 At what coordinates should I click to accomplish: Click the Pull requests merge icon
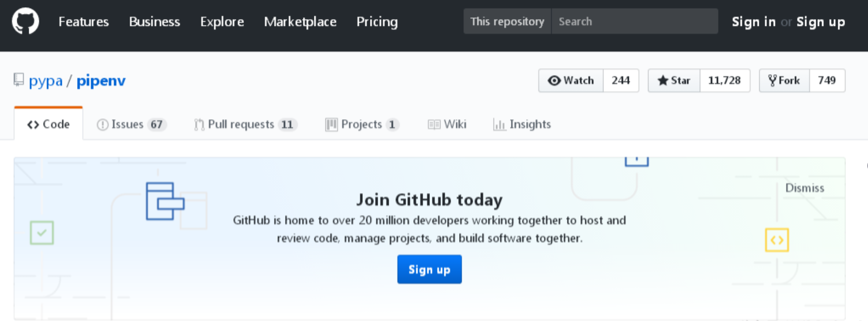[x=199, y=125]
